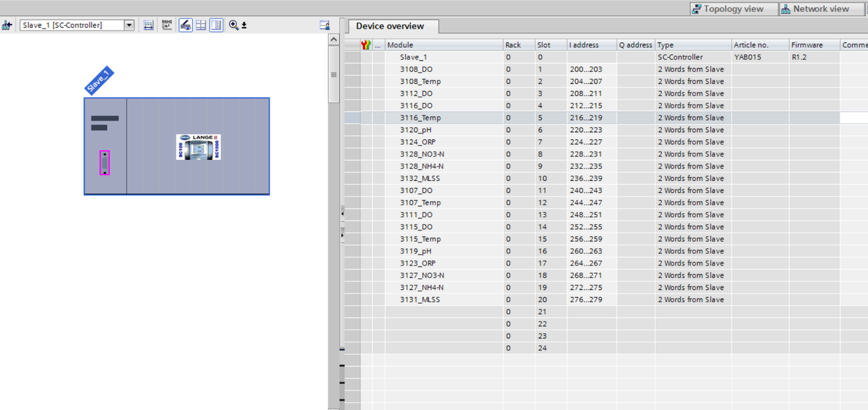Select the 3128_NO3-N module cell
868x410 pixels.
(x=444, y=155)
